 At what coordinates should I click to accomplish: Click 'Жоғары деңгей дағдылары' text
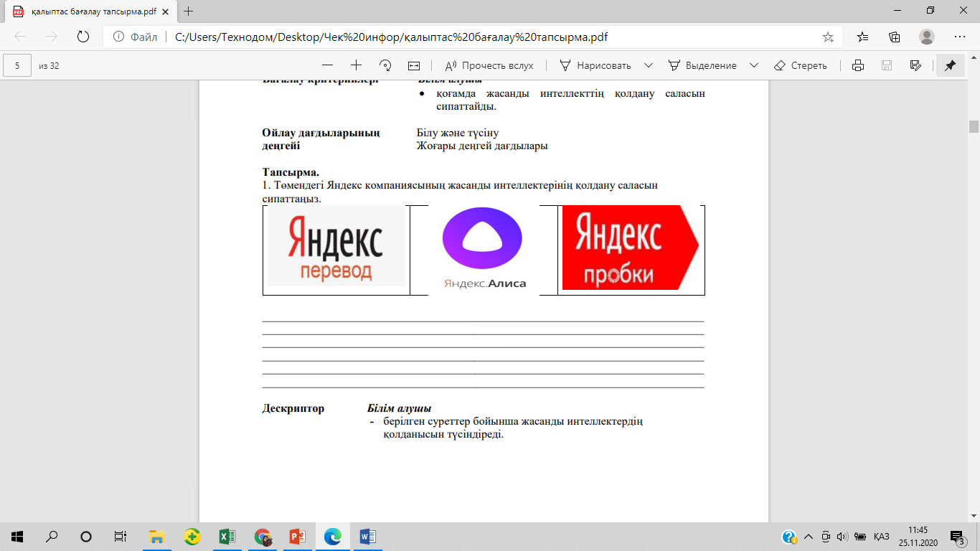(482, 146)
